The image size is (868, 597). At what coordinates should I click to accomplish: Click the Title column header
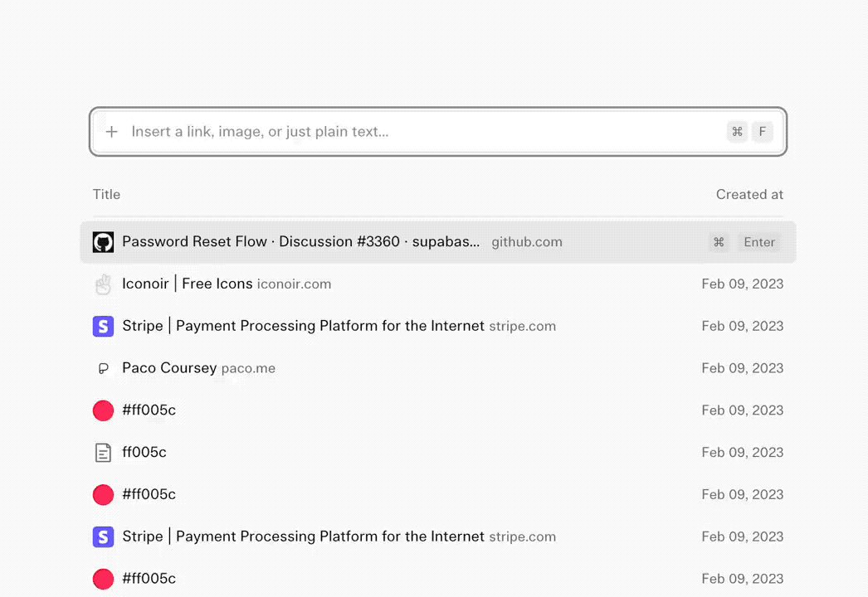point(106,195)
